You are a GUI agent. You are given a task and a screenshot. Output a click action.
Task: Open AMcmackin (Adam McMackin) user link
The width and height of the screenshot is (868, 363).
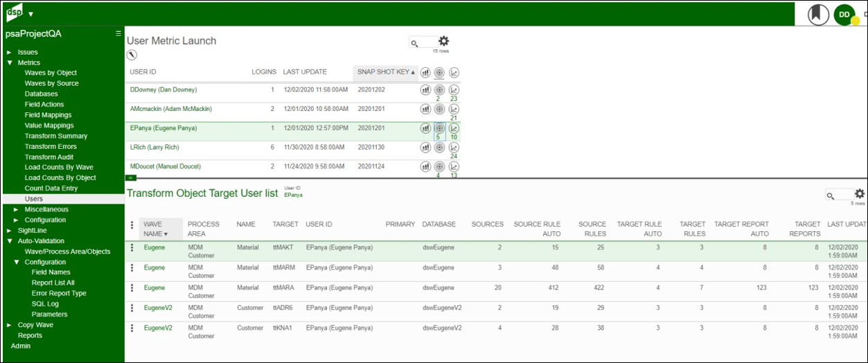pos(171,109)
